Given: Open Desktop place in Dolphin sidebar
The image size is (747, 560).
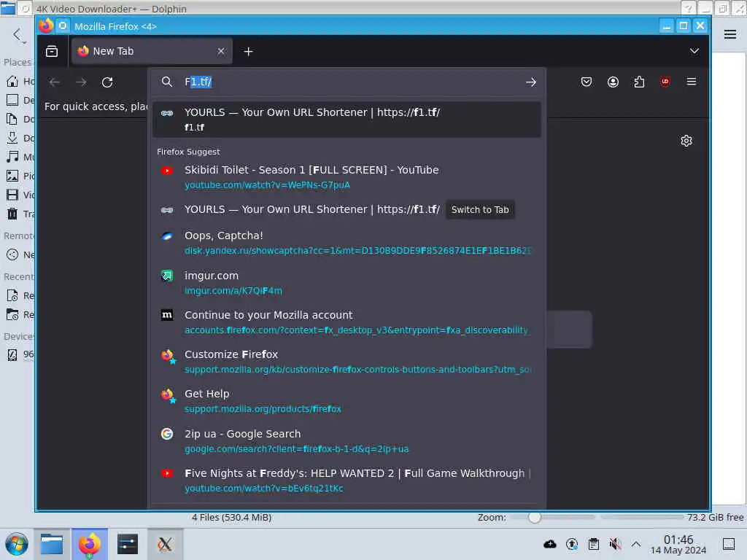Looking at the screenshot, I should click(x=20, y=100).
